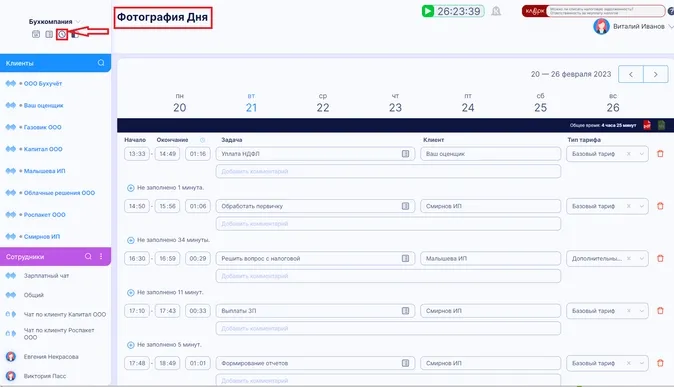Viewport: 674px width, 387px height.
Task: Export the day to PDF
Action: pyautogui.click(x=647, y=125)
